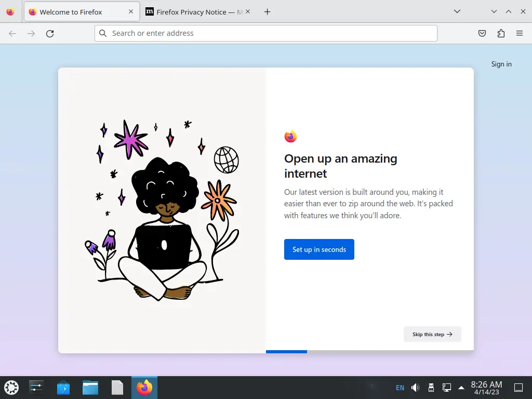
Task: Click the woman with laptop illustration
Action: tap(162, 211)
